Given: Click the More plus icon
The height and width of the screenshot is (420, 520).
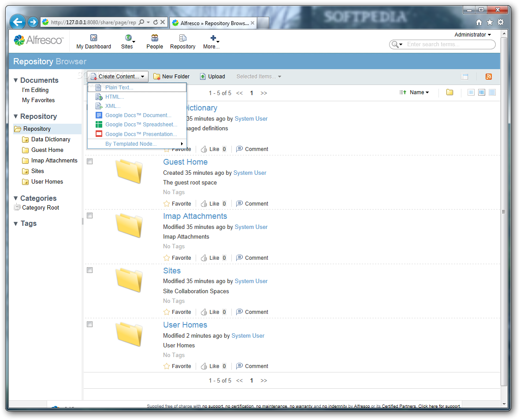Looking at the screenshot, I should 213,38.
